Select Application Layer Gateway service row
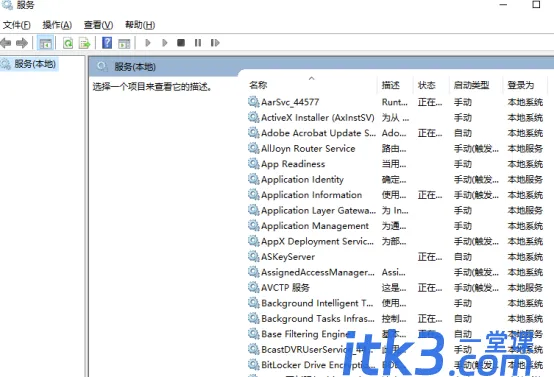554x377 pixels. point(395,211)
